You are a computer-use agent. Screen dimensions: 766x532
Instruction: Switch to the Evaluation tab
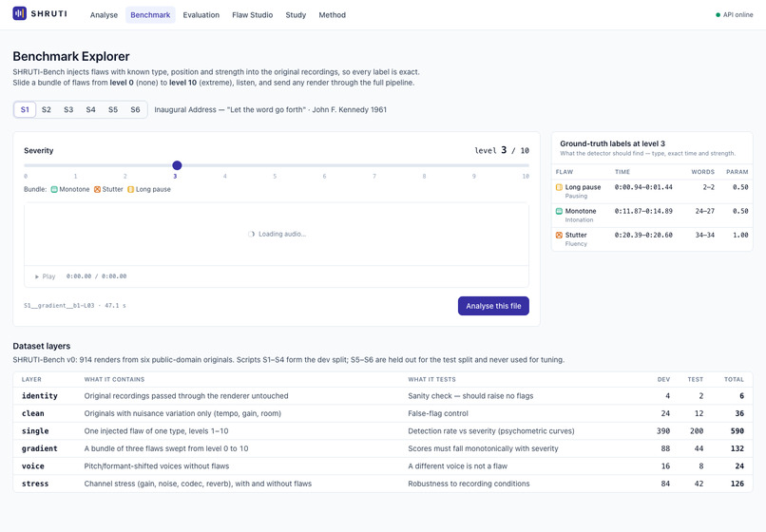201,14
